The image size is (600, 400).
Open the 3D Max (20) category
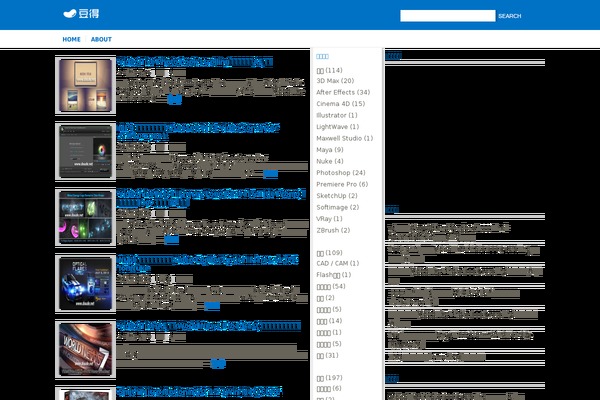pyautogui.click(x=335, y=81)
